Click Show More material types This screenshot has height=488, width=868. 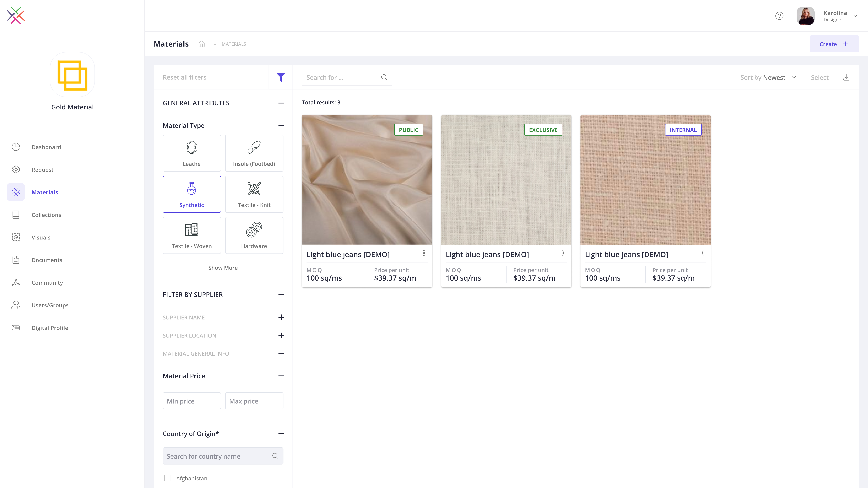click(x=223, y=268)
